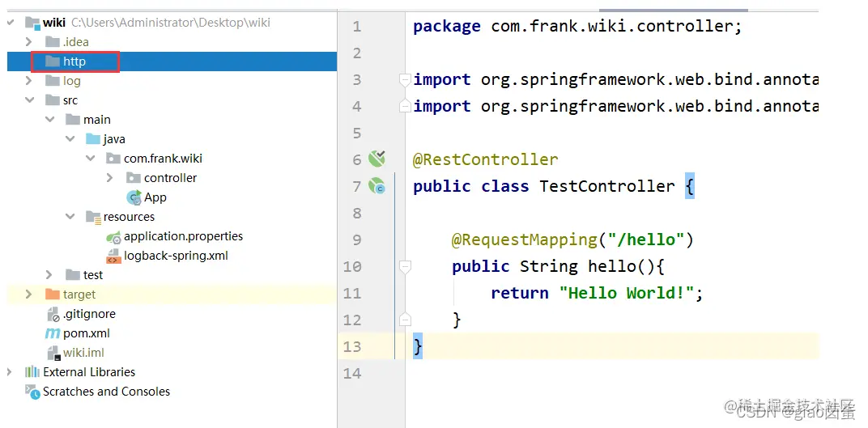Click the com.frank.wiki package icon
Screen dimensions: 868x428
coord(113,159)
